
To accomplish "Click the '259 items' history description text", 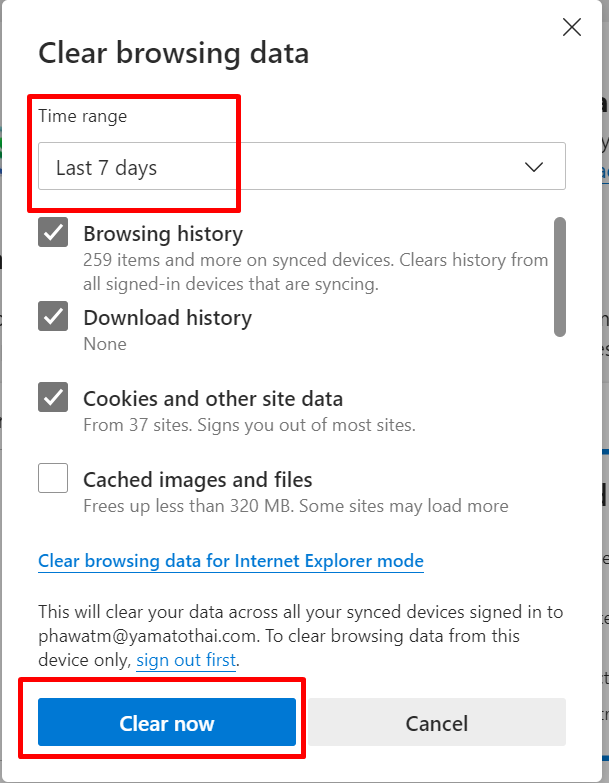I will coord(315,272).
